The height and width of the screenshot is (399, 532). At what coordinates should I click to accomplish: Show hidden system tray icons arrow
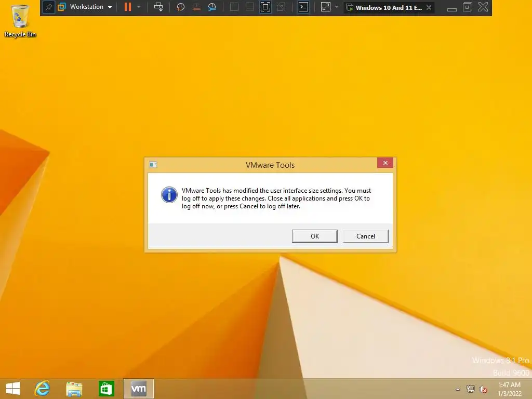(458, 389)
